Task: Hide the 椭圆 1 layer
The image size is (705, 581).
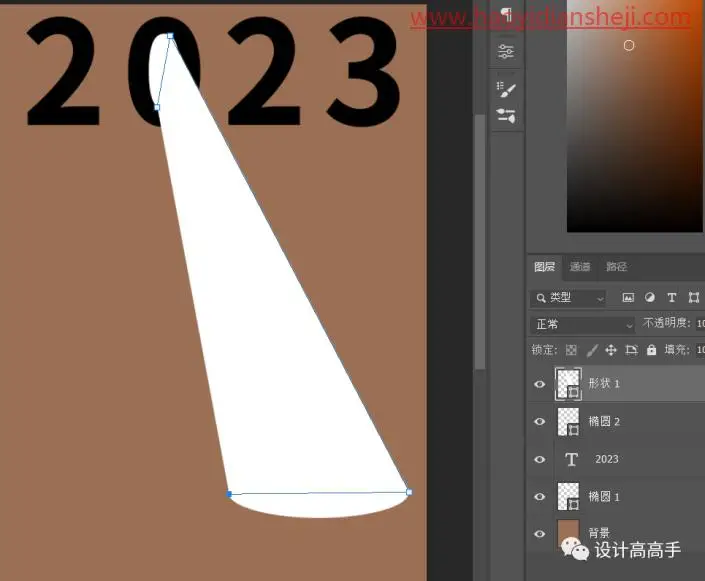Action: click(x=540, y=496)
